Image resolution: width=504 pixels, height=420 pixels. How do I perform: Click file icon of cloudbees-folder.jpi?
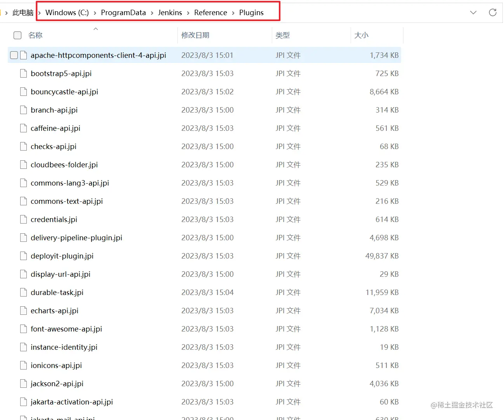pyautogui.click(x=24, y=165)
